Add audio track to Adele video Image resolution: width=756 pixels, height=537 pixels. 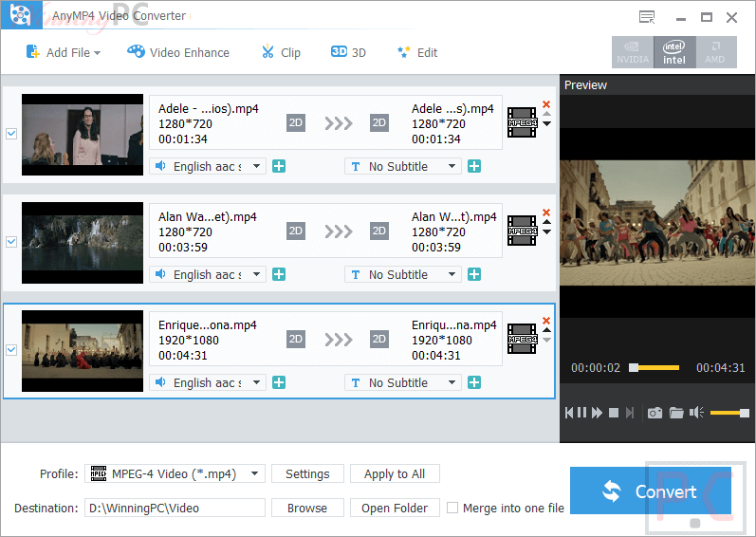coord(279,166)
